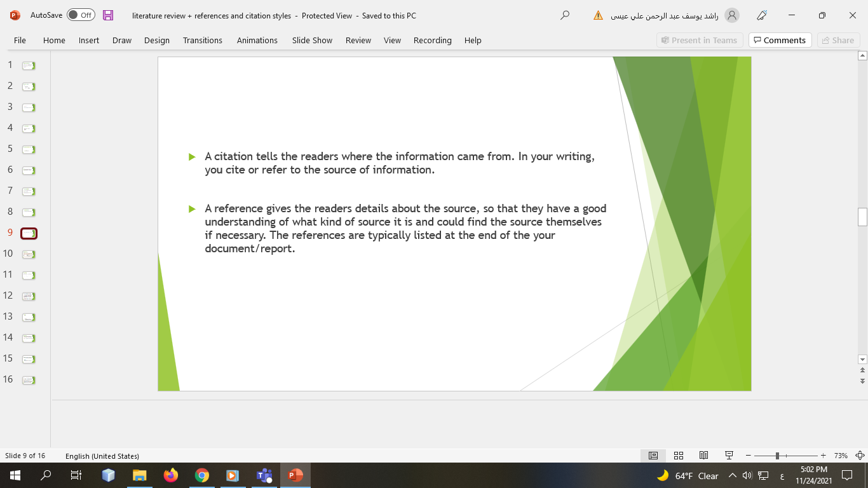Viewport: 868px width, 488px height.
Task: Select Normal view in the status bar
Action: click(653, 456)
